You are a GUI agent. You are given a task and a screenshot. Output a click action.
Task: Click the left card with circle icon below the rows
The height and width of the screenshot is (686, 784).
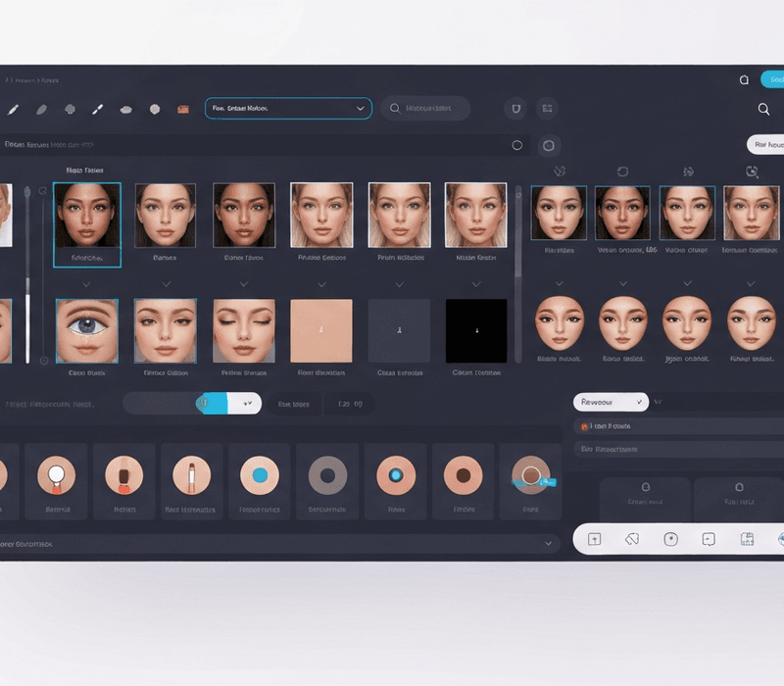[645, 499]
